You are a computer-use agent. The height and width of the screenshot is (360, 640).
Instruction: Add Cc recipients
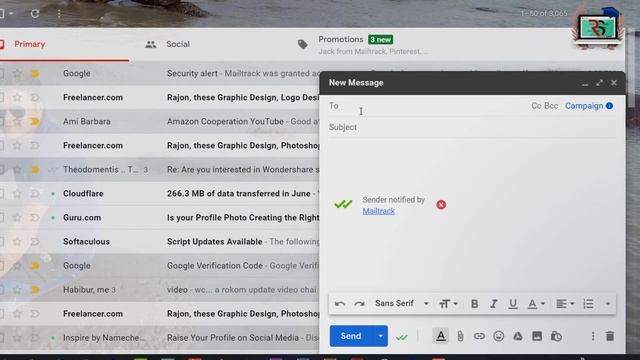tap(536, 106)
